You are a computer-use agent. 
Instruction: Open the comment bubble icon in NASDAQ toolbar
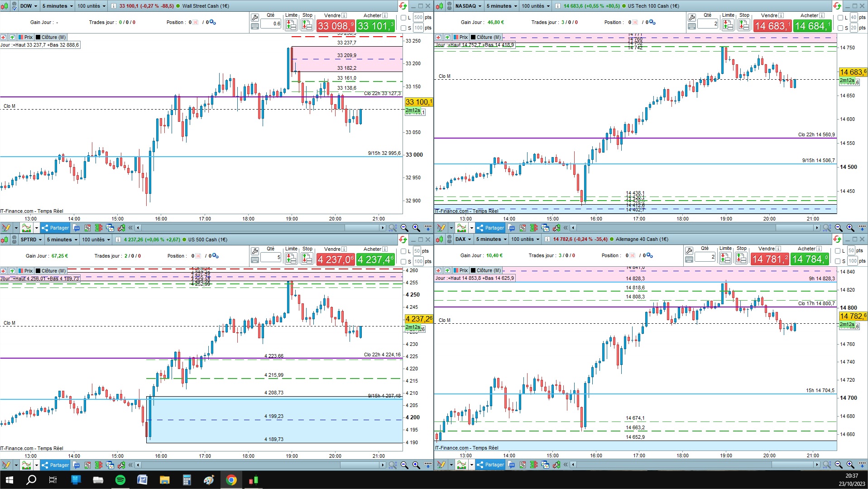(x=512, y=228)
